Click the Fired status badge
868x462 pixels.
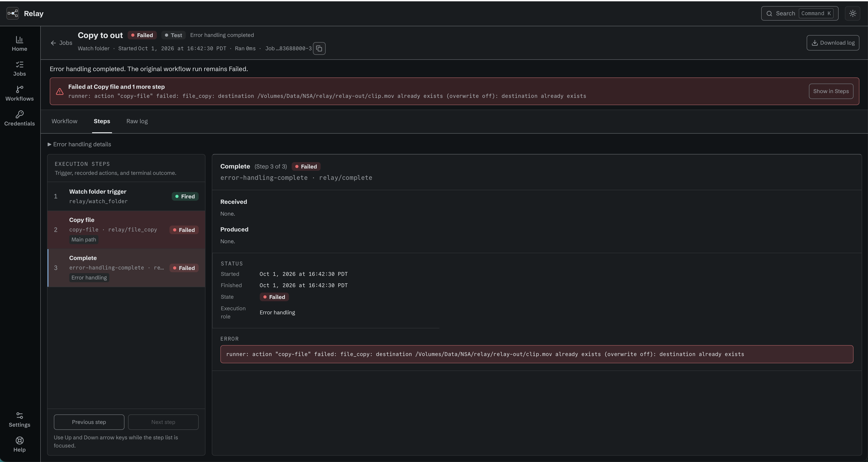[x=185, y=197]
